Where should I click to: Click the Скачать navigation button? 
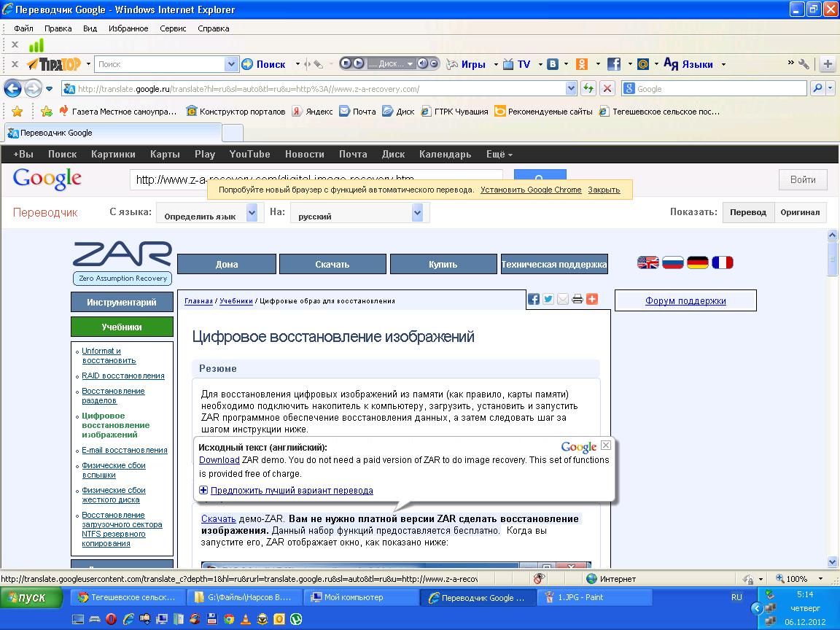[332, 264]
